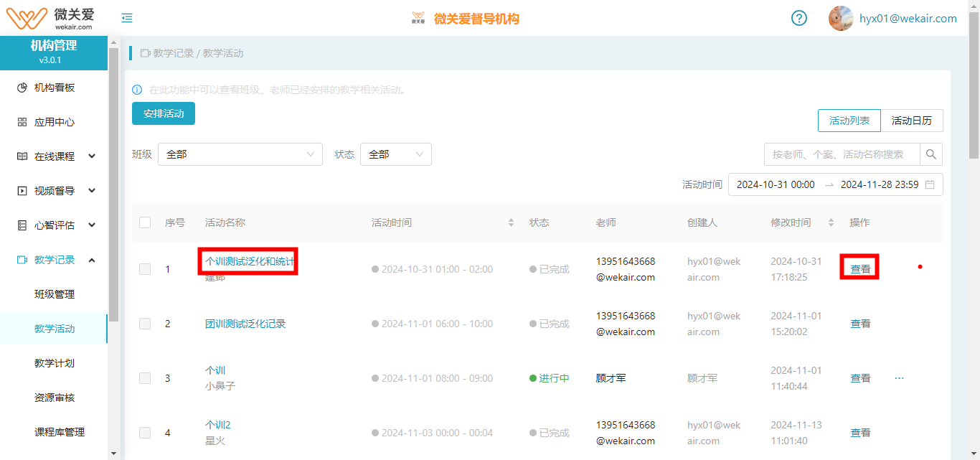Open the 班级 dropdown

point(240,154)
